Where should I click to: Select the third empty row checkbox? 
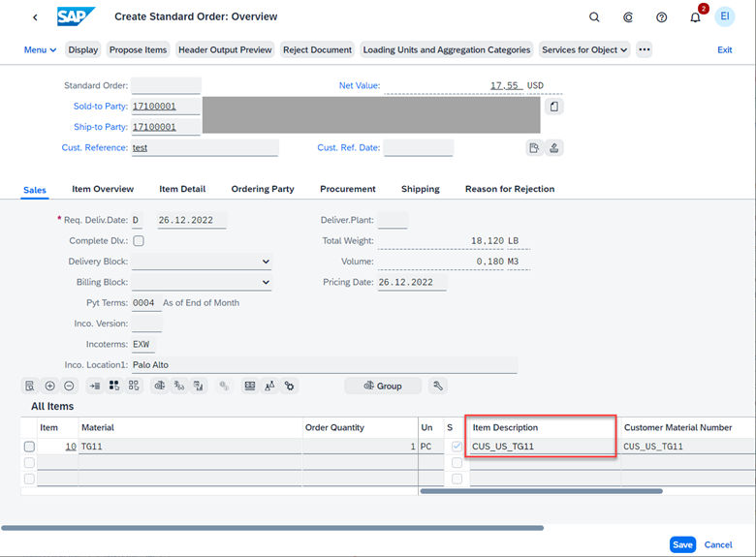[29, 479]
